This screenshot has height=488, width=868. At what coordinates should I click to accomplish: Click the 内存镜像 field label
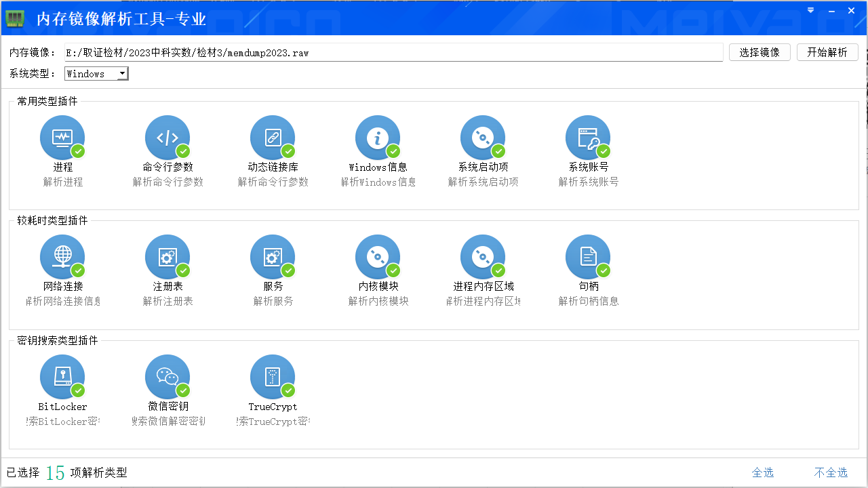click(33, 52)
